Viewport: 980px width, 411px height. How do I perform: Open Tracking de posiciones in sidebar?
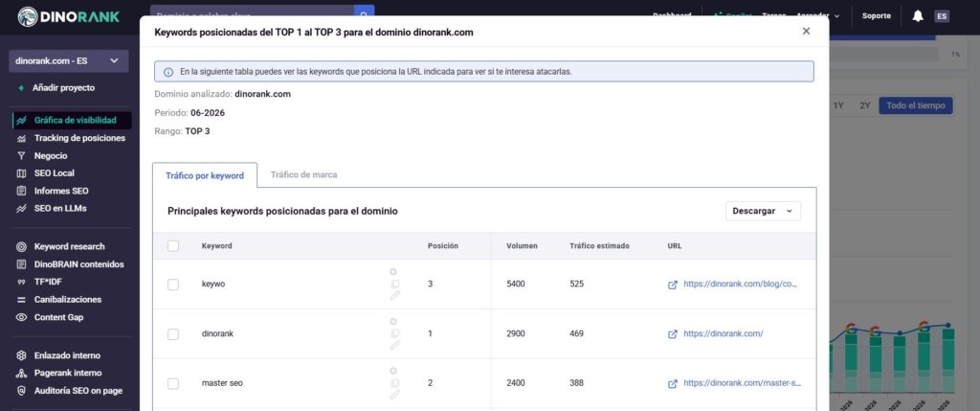coord(79,138)
